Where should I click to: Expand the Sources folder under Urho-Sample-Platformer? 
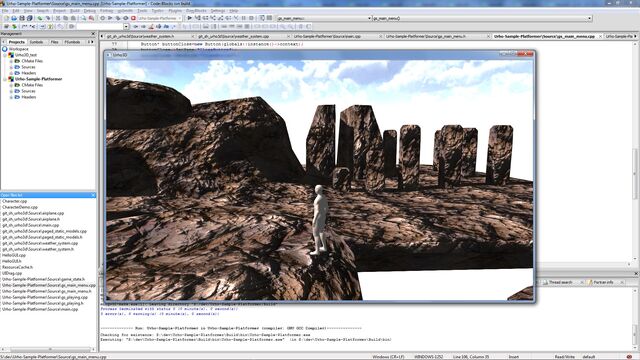coord(11,91)
